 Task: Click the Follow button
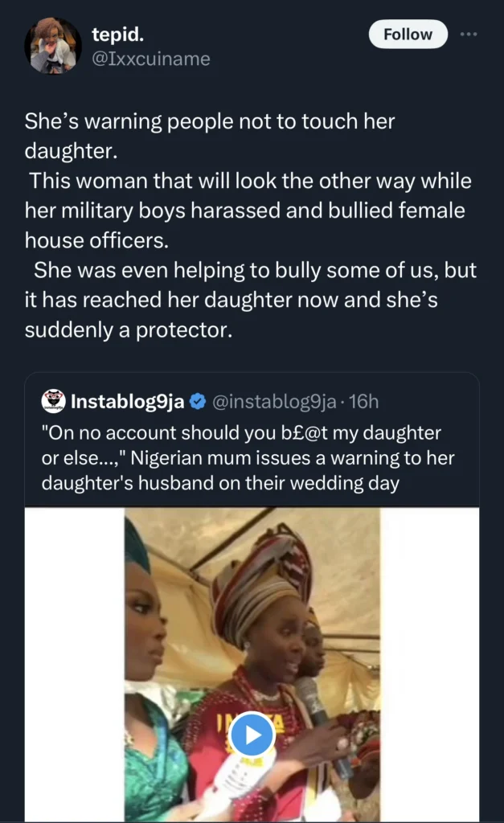pos(408,34)
